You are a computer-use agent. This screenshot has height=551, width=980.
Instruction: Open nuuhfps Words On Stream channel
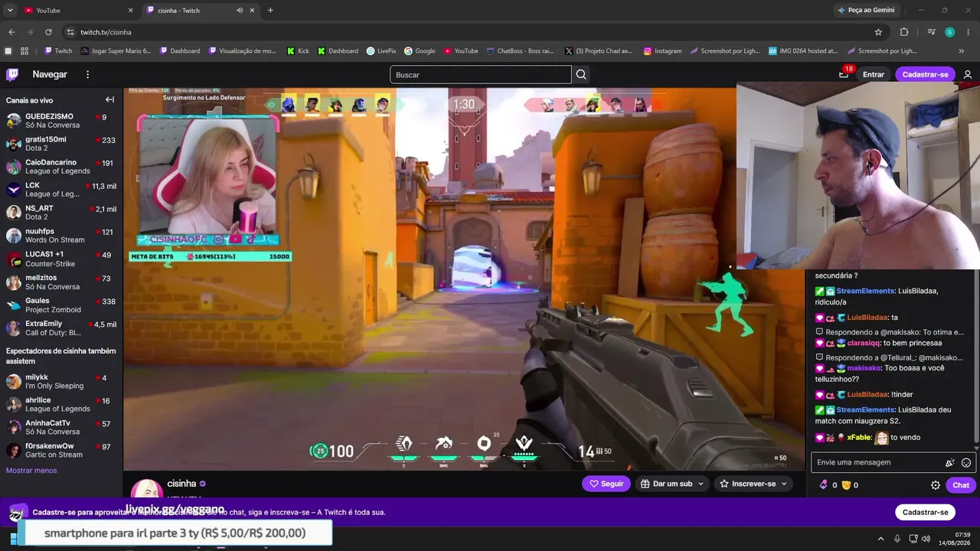click(61, 236)
